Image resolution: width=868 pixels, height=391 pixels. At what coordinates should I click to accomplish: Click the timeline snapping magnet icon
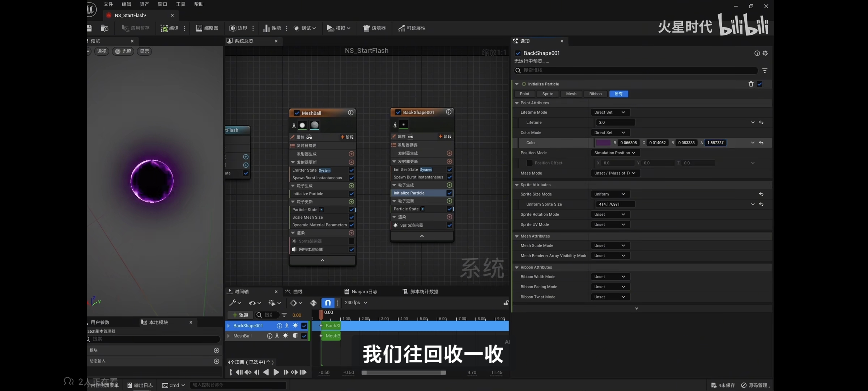(327, 303)
